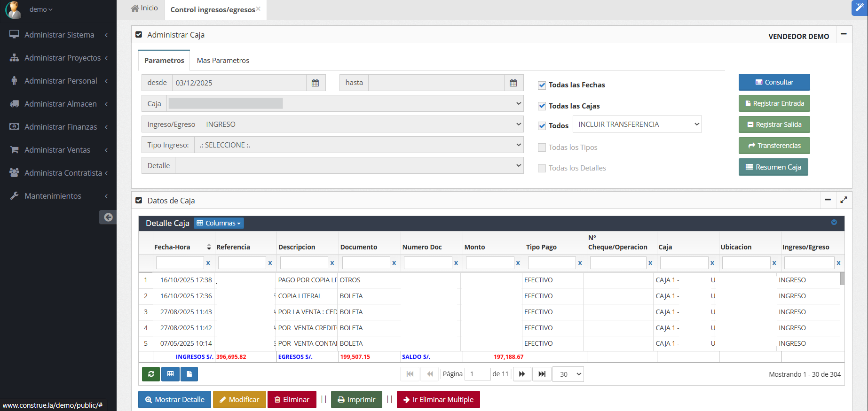Click the page number input field
Screen dimensions: 868x411
click(477, 374)
